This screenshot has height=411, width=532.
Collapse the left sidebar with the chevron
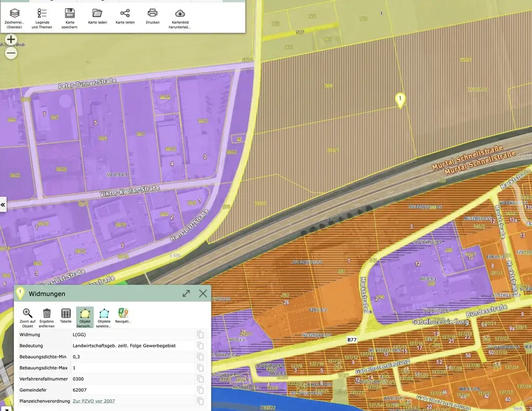pos(4,205)
